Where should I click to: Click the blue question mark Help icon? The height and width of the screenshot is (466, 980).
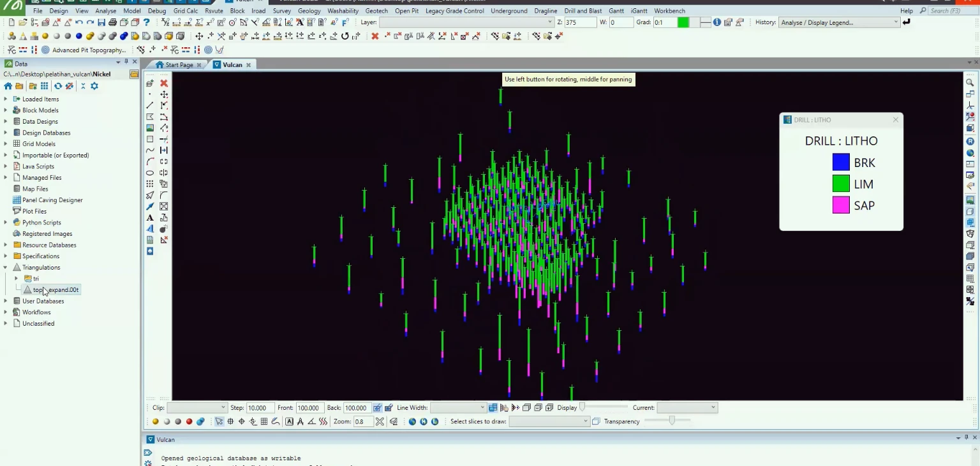point(146,22)
